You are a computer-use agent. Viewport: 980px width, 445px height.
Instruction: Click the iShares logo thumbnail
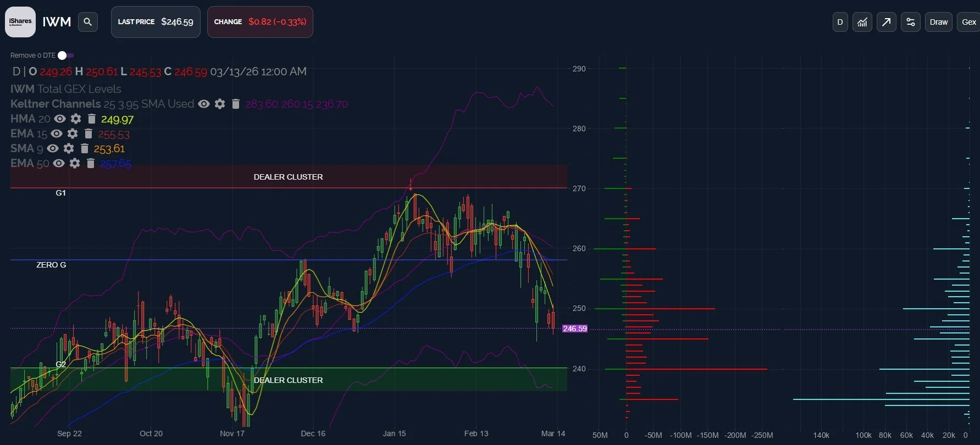click(x=20, y=22)
